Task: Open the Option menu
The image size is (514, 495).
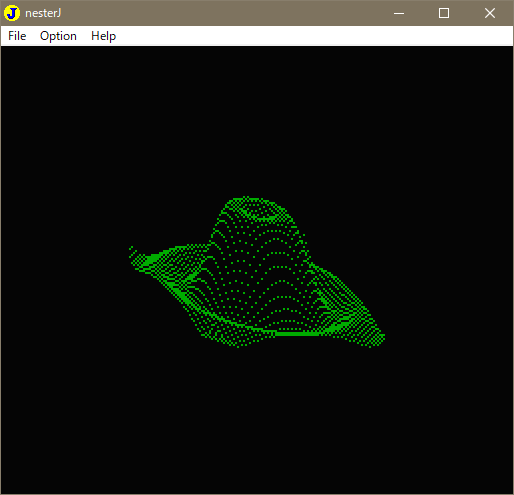Action: coord(58,36)
